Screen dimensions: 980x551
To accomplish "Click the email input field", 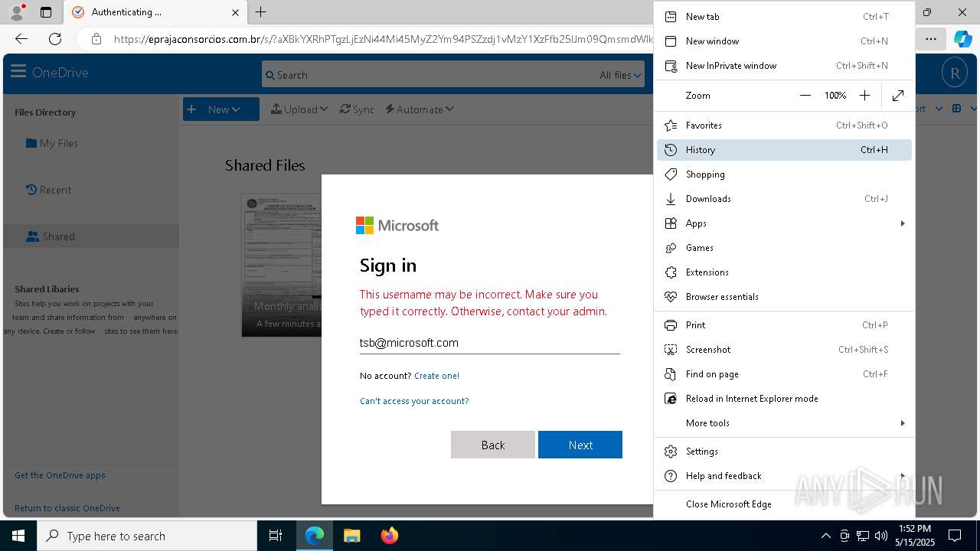I will coord(489,343).
